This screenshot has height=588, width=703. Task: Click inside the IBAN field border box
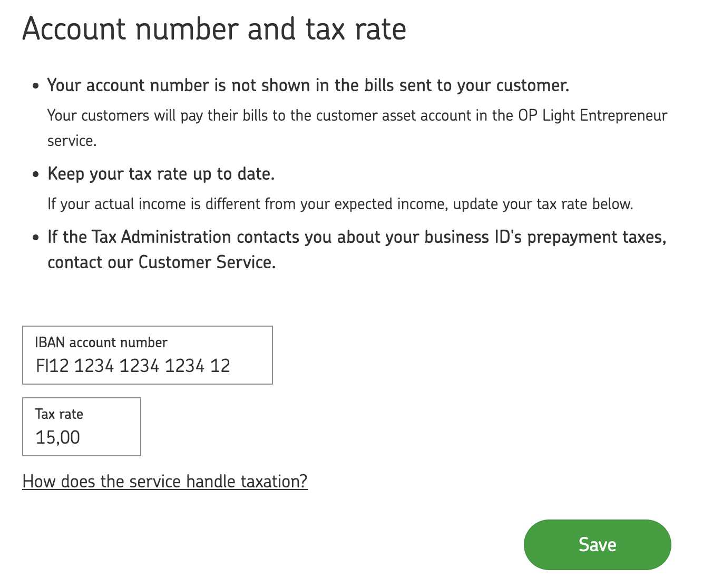pyautogui.click(x=148, y=355)
